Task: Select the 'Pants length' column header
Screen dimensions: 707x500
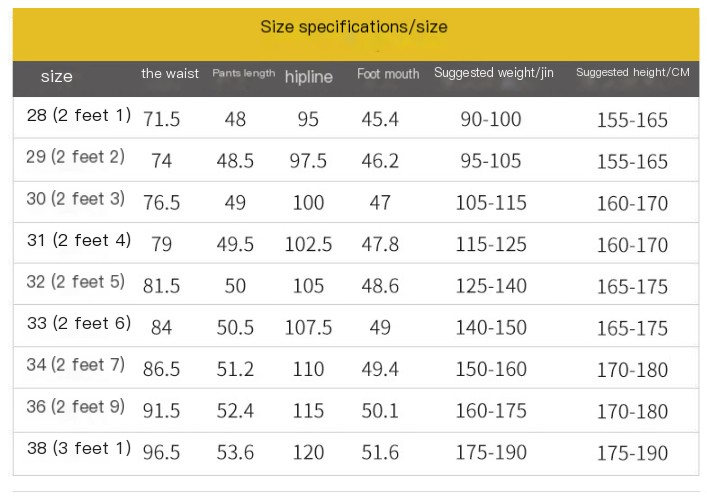Action: click(x=243, y=73)
